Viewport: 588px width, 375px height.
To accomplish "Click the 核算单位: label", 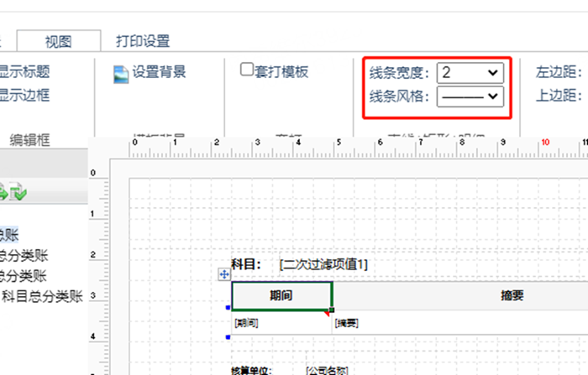I will (x=251, y=371).
